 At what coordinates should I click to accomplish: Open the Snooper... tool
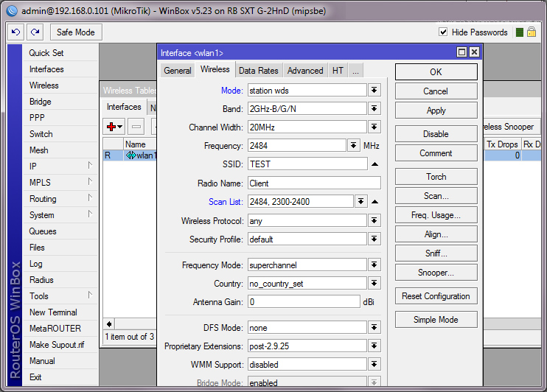tap(436, 273)
